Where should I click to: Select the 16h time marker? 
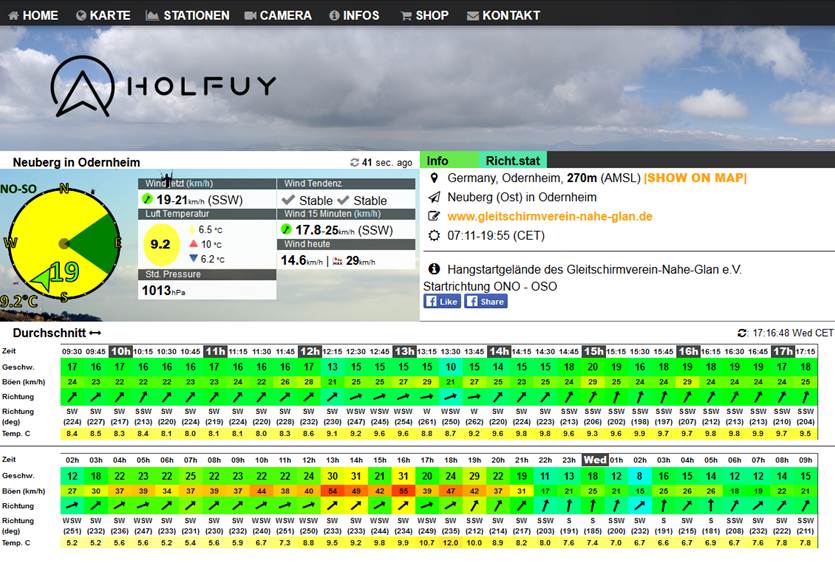(688, 351)
